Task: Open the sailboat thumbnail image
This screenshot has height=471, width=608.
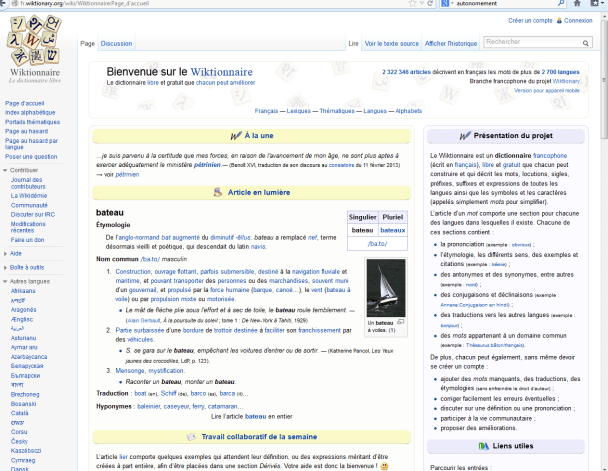Action: coord(386,288)
